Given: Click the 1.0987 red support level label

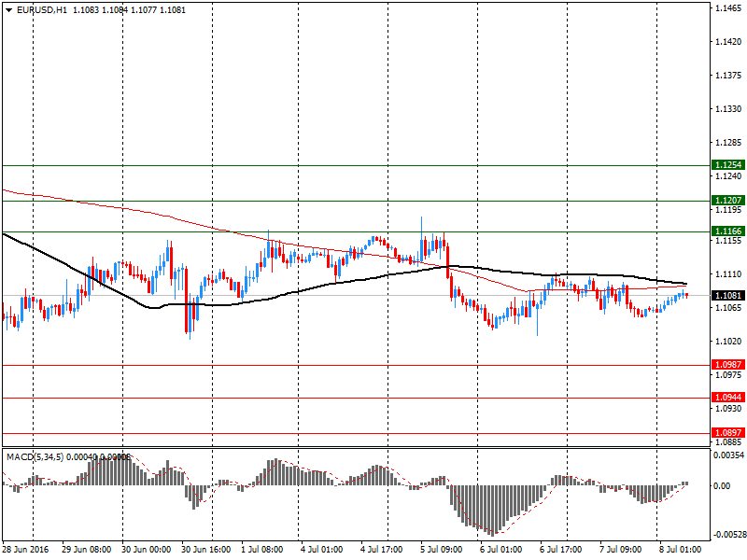Looking at the screenshot, I should pyautogui.click(x=728, y=365).
